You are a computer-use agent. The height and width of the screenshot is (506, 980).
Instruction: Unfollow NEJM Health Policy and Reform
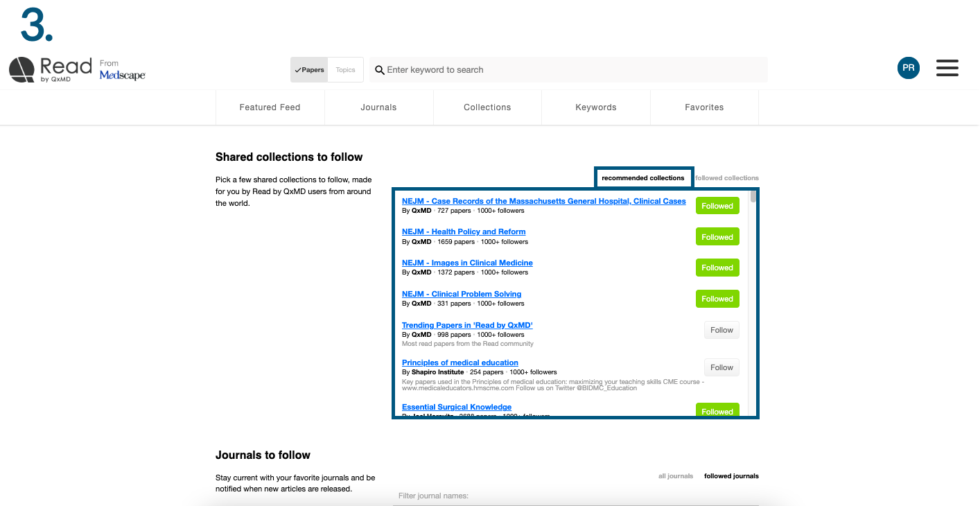[x=717, y=237]
